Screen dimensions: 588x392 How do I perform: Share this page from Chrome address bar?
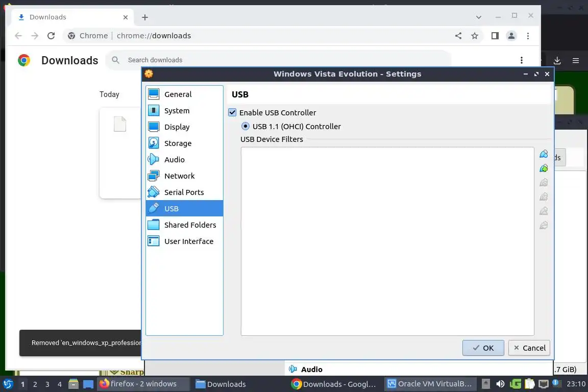tap(458, 36)
